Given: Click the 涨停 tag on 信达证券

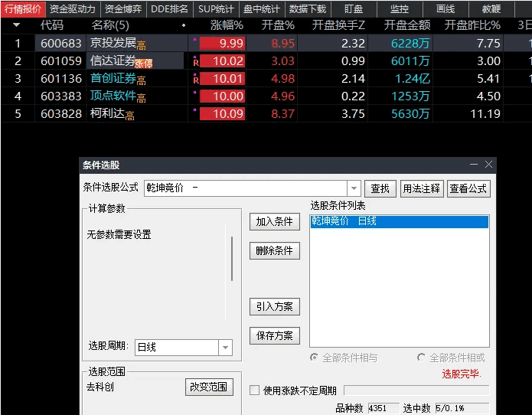Looking at the screenshot, I should (143, 64).
